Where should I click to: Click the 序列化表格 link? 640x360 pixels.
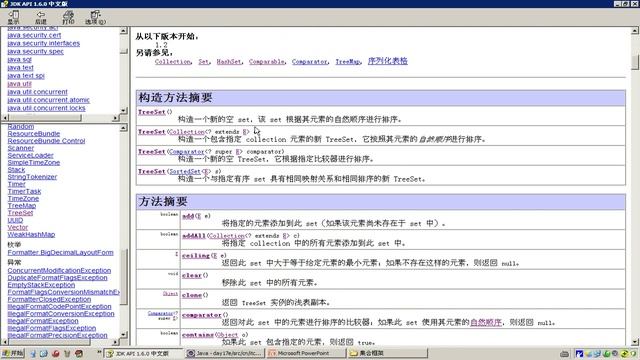(x=388, y=61)
